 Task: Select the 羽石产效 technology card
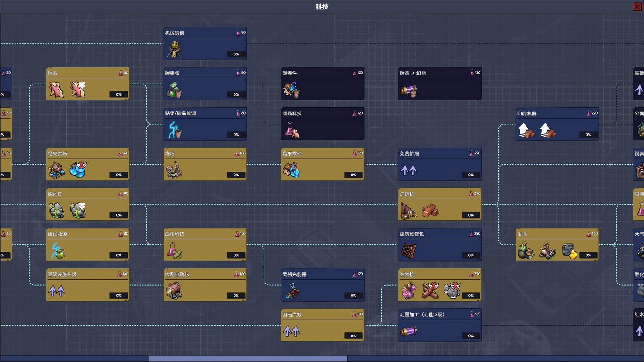coord(322,325)
